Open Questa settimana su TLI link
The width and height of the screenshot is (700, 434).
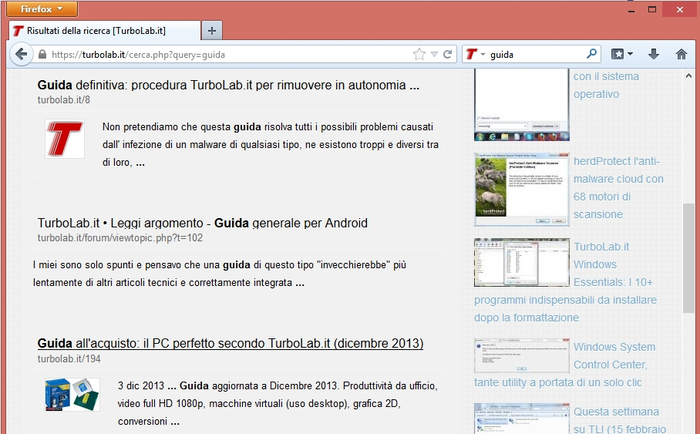620,420
